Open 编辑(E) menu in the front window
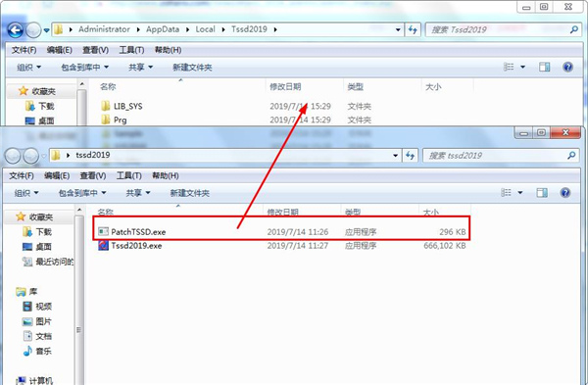This screenshot has height=385, width=588. pyautogui.click(x=57, y=175)
